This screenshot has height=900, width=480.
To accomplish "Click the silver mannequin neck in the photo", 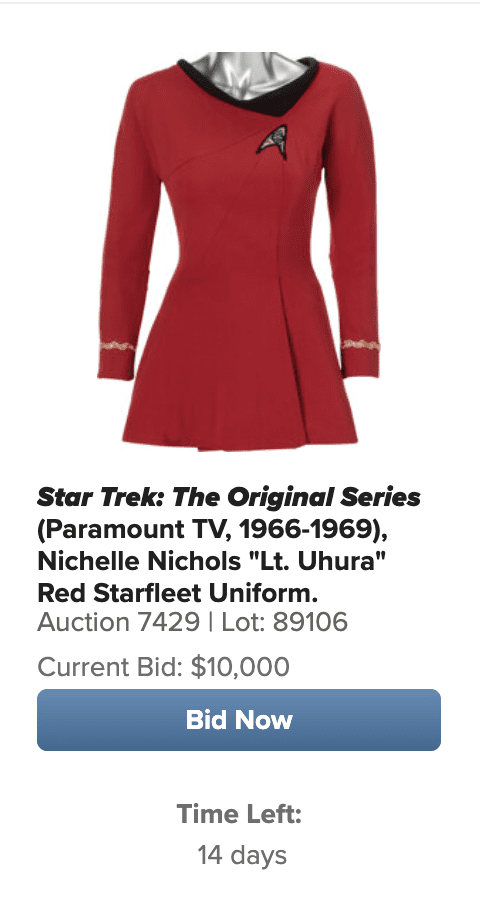I will (248, 72).
